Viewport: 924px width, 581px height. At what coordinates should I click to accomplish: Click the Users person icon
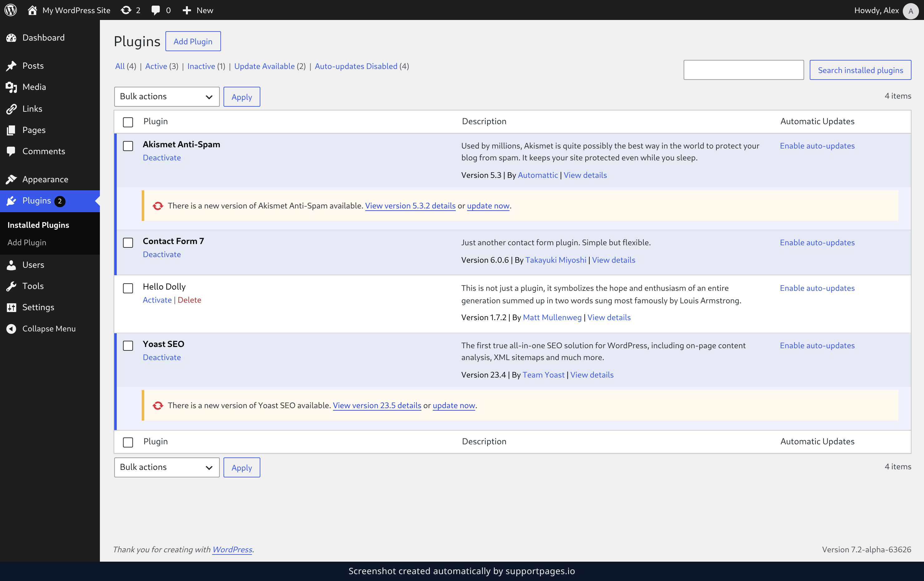[12, 265]
